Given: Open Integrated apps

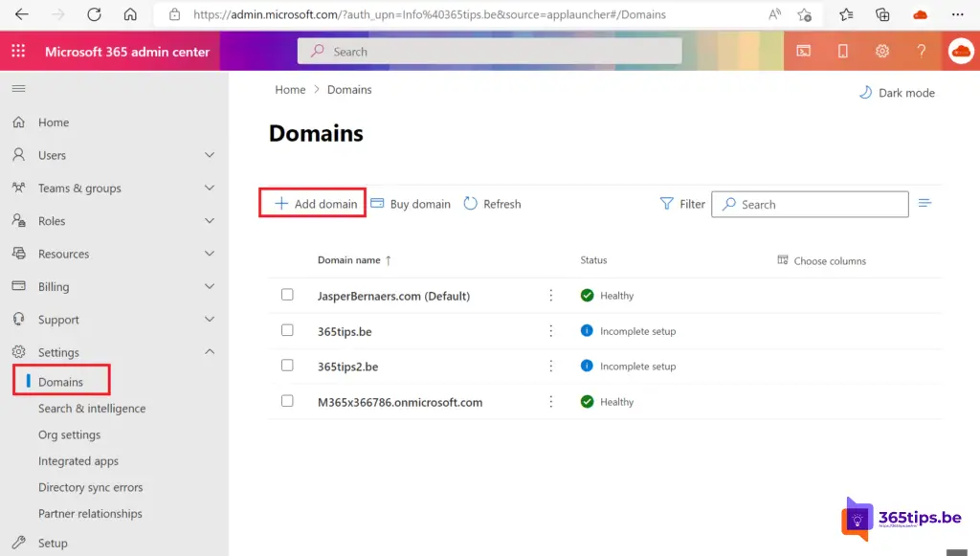Looking at the screenshot, I should point(78,461).
